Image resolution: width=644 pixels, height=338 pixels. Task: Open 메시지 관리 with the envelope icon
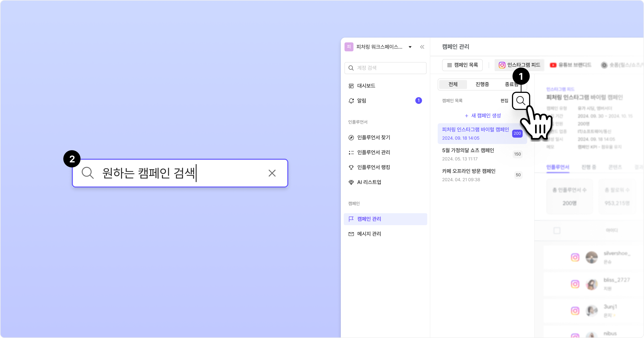369,234
